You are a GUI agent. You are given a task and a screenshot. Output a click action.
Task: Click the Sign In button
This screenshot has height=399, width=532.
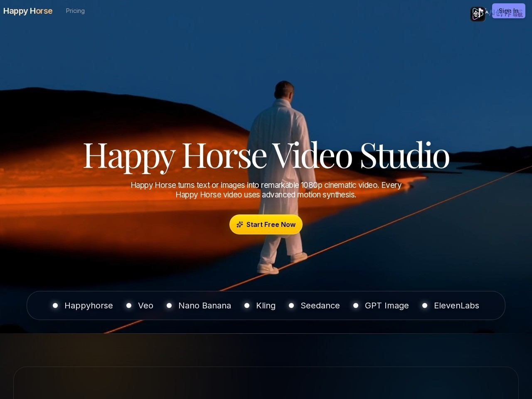508,11
